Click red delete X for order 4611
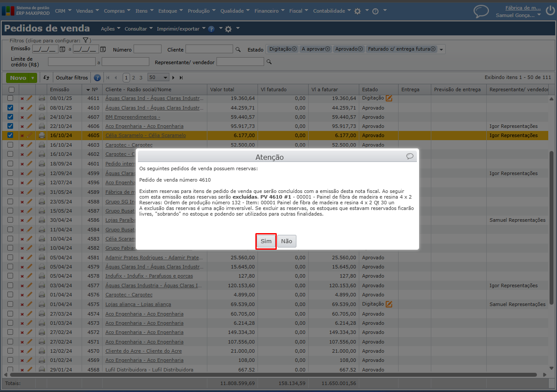The image size is (557, 392). click(x=22, y=99)
